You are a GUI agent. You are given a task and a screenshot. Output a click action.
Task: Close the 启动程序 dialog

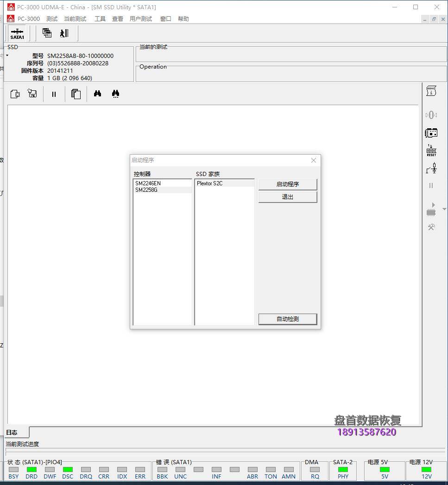[313, 160]
